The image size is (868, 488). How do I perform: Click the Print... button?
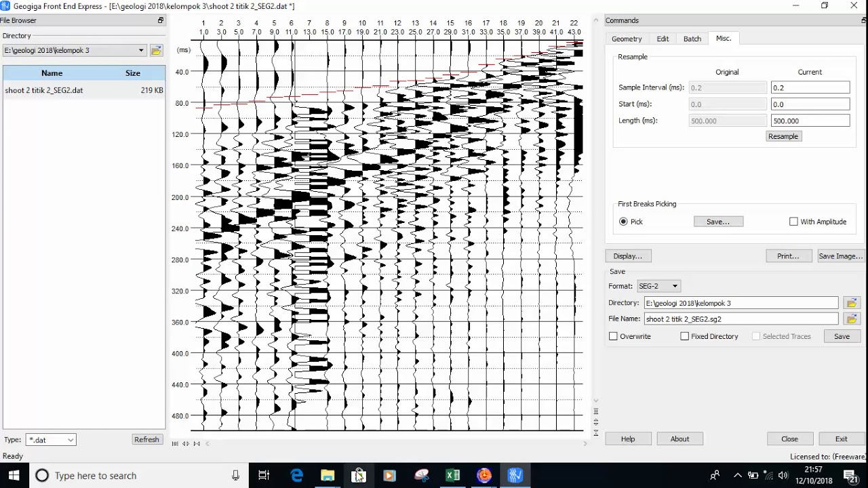click(x=788, y=256)
